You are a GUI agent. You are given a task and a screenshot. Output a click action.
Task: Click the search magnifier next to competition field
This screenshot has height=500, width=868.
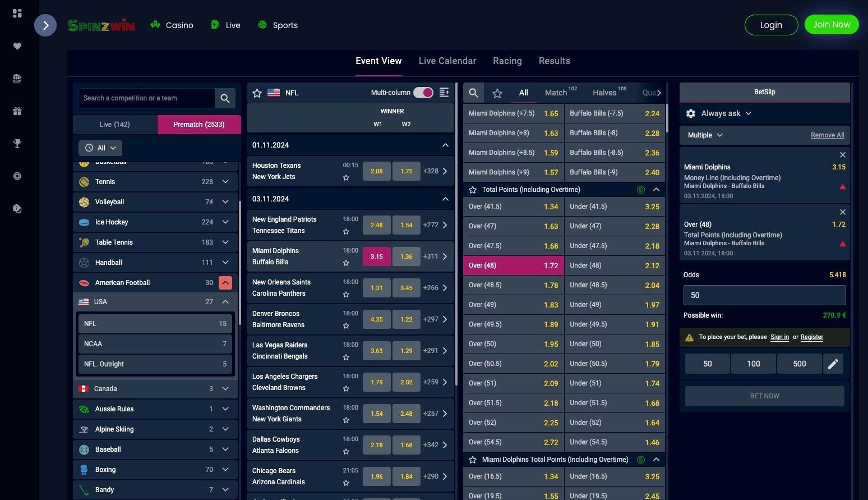pyautogui.click(x=225, y=98)
